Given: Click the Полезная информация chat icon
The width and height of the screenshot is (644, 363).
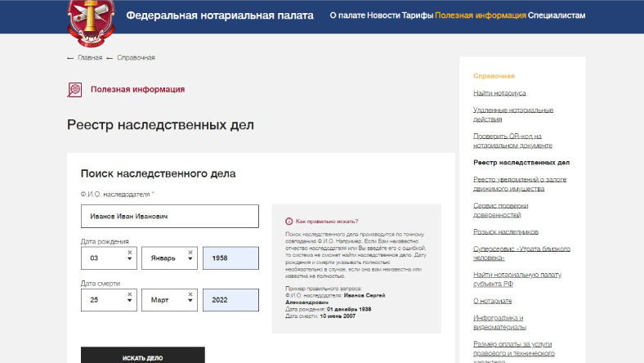Looking at the screenshot, I should (74, 90).
